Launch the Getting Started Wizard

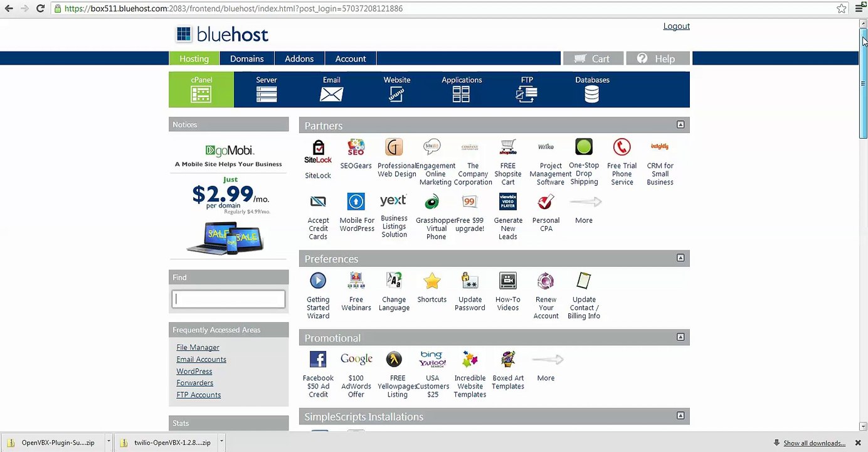(x=318, y=281)
